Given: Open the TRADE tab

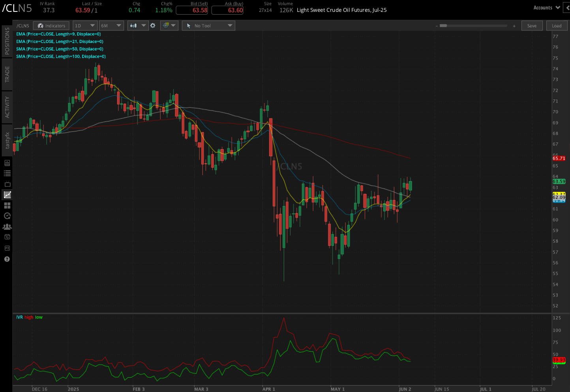Looking at the screenshot, I should (6, 74).
